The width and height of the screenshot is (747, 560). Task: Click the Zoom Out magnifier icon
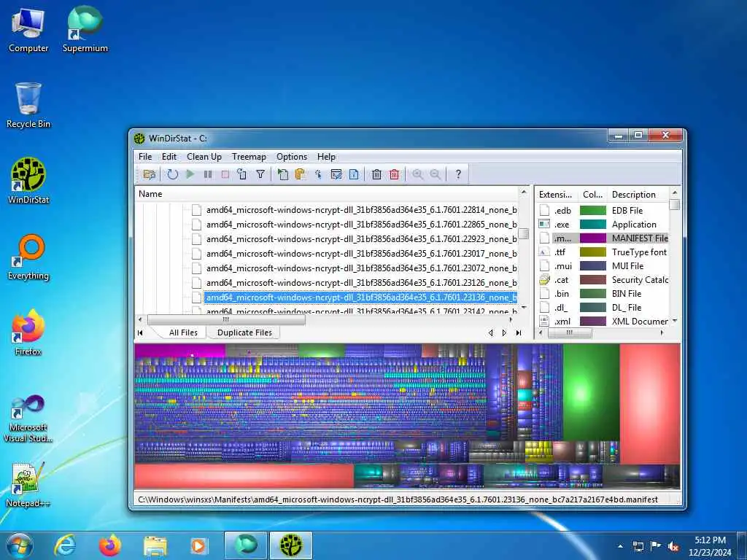tap(436, 174)
